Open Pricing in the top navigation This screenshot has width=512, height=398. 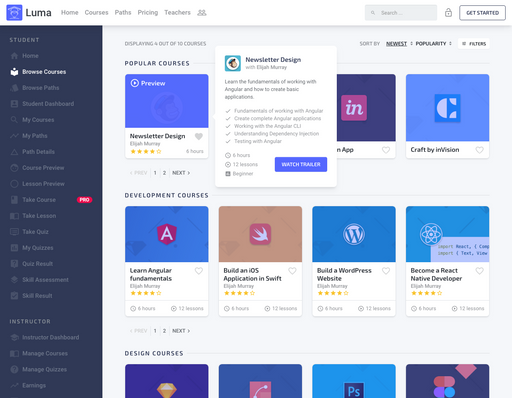tap(148, 13)
